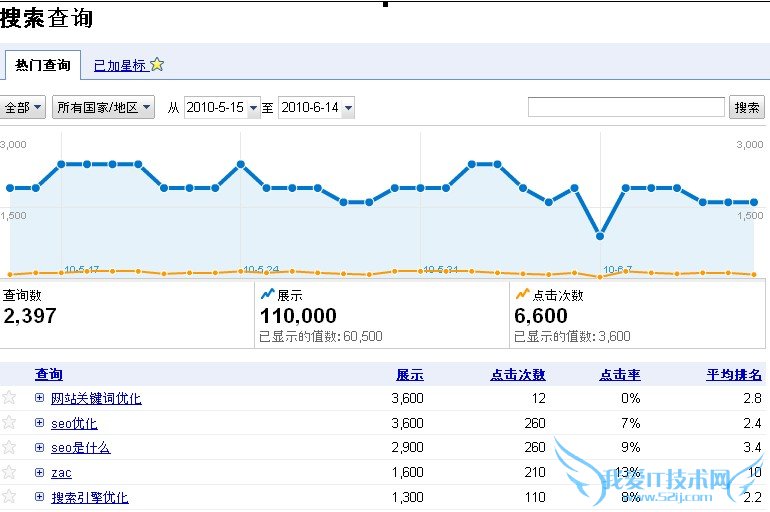Open the 所有国家/地区 dropdown
The width and height of the screenshot is (770, 512).
pos(104,107)
